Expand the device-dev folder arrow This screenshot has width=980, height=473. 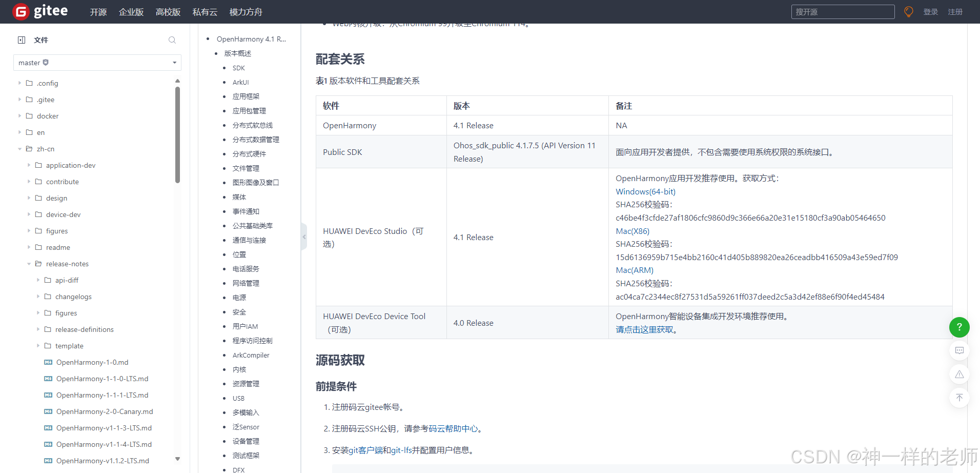pos(29,214)
